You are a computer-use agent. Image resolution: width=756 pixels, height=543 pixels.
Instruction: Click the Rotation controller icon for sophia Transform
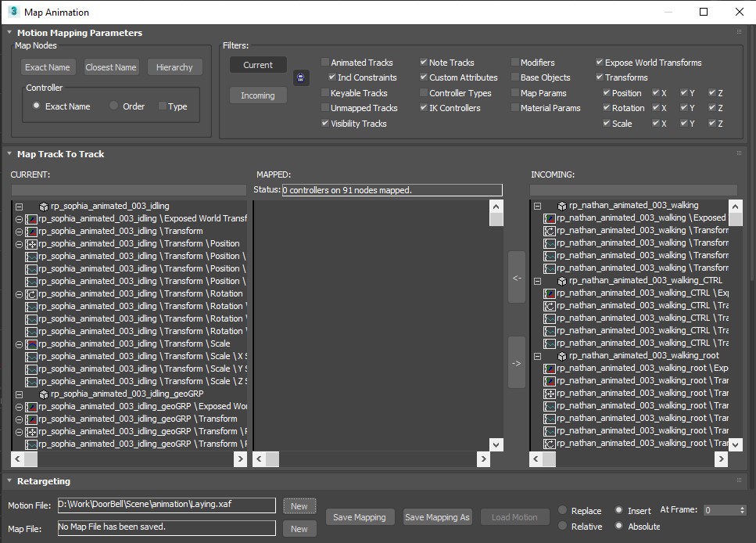tap(31, 294)
